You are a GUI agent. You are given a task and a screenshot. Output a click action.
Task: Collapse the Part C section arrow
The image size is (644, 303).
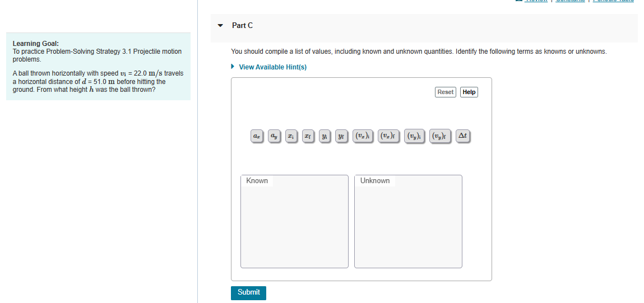[221, 25]
